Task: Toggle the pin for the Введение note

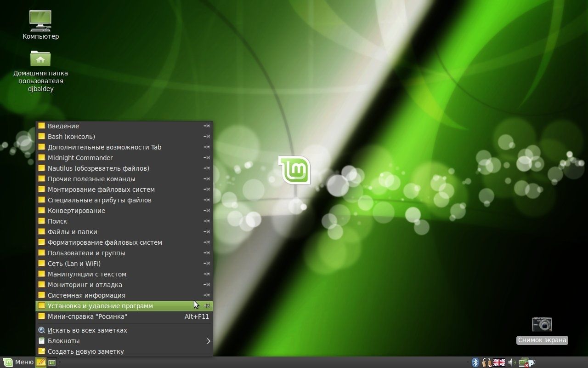Action: click(207, 126)
